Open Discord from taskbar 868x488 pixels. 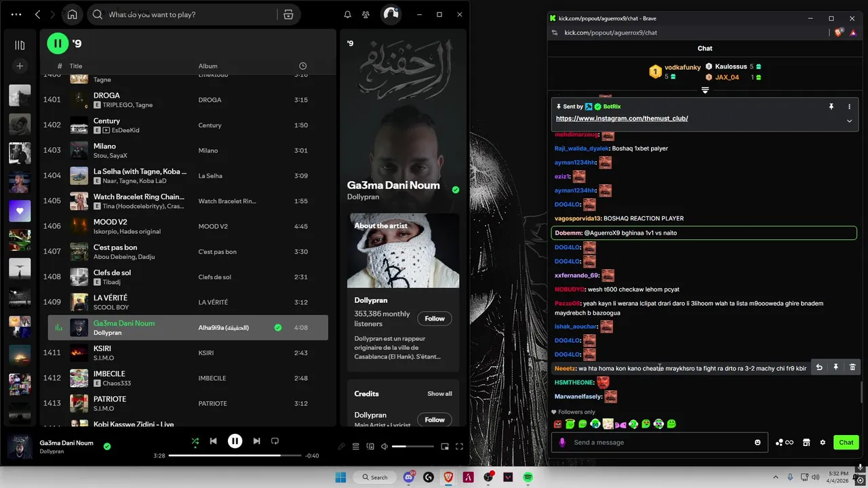click(x=409, y=477)
